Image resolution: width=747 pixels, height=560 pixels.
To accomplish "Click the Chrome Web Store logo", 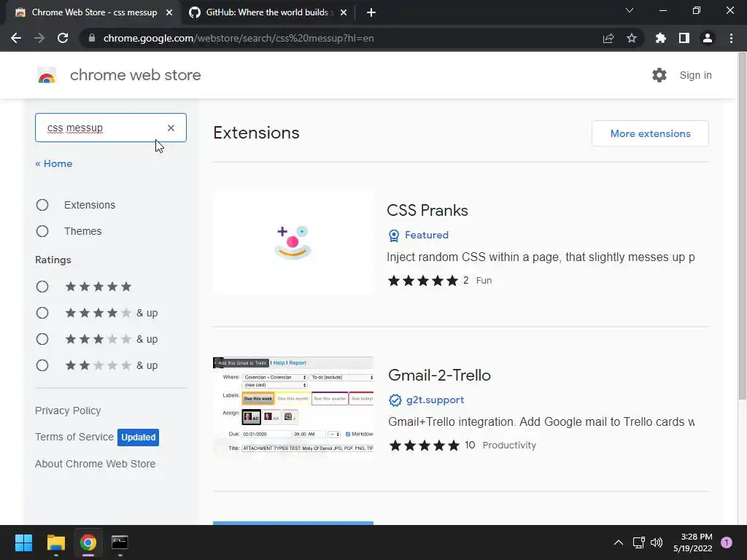I will point(47,75).
